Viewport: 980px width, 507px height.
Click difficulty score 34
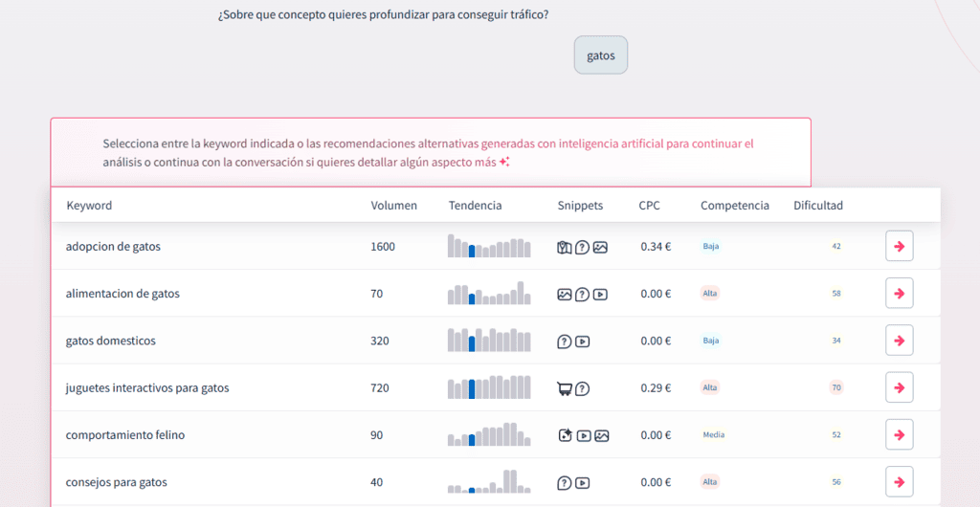pyautogui.click(x=836, y=341)
